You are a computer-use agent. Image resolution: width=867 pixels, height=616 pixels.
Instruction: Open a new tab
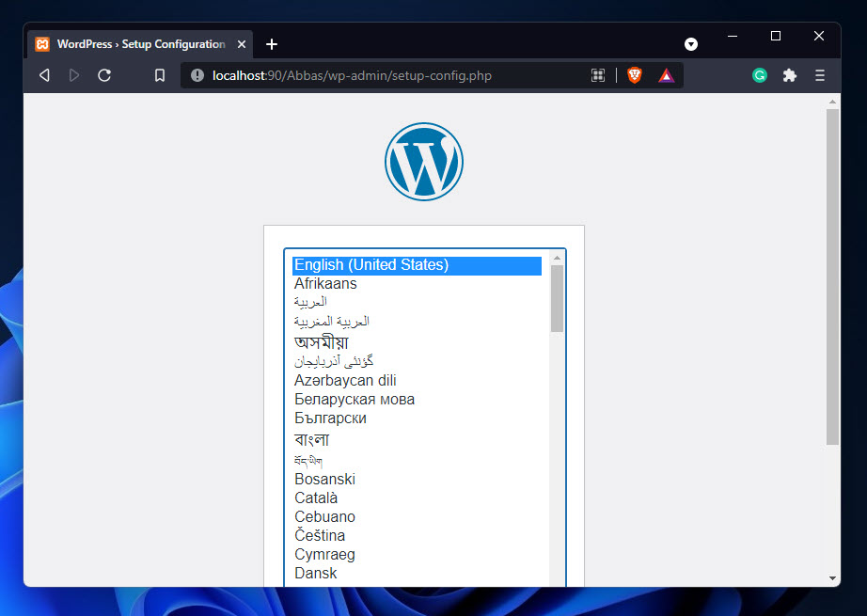point(272,44)
